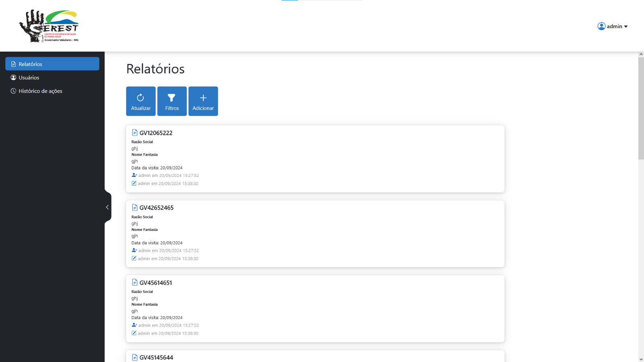Viewport: 644px width, 362px height.
Task: Click the user-added icon in GV42652465 card
Action: click(134, 250)
